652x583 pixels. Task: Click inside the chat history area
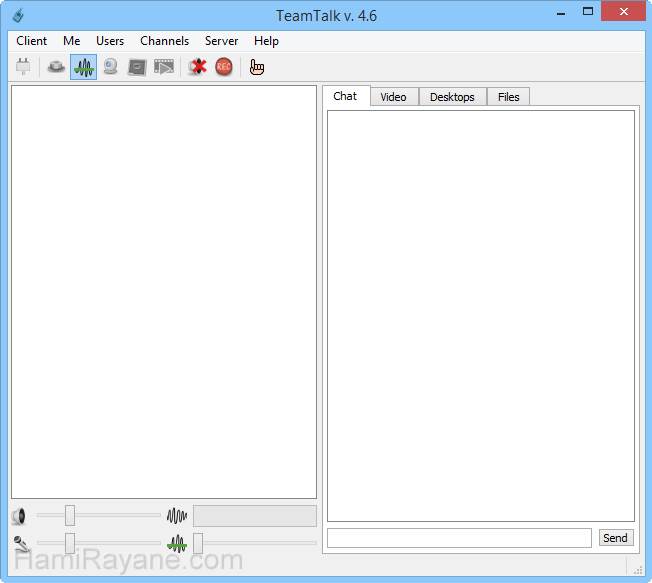pos(481,316)
